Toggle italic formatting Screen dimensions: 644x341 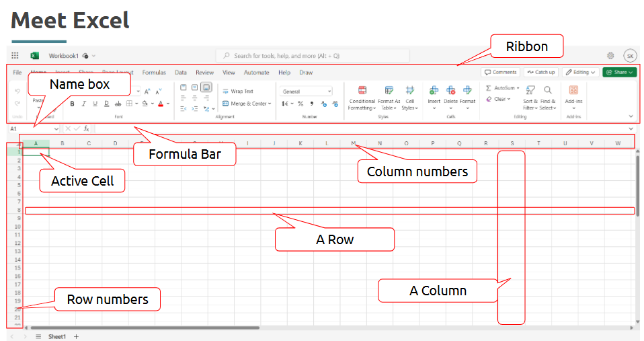click(x=83, y=104)
